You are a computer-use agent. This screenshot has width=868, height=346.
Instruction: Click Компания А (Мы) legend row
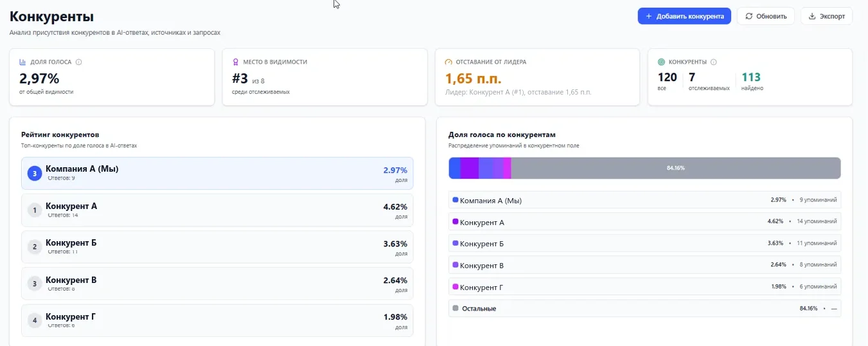[644, 201]
